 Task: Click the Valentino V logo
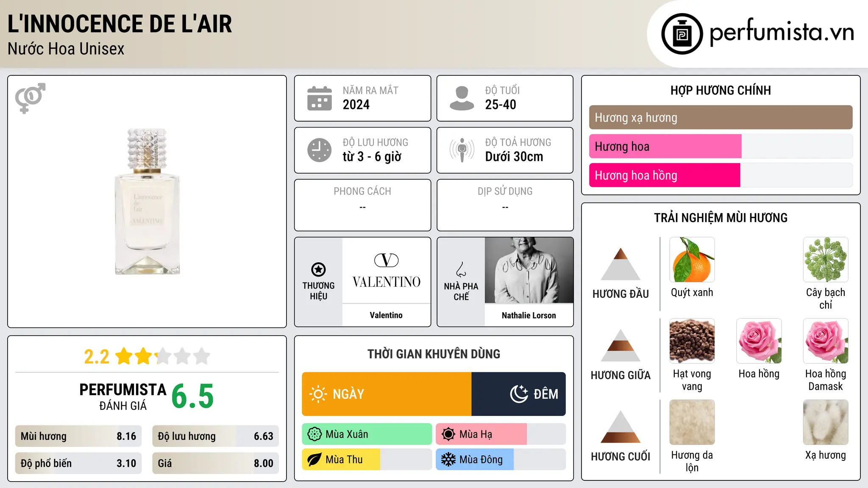(x=387, y=260)
